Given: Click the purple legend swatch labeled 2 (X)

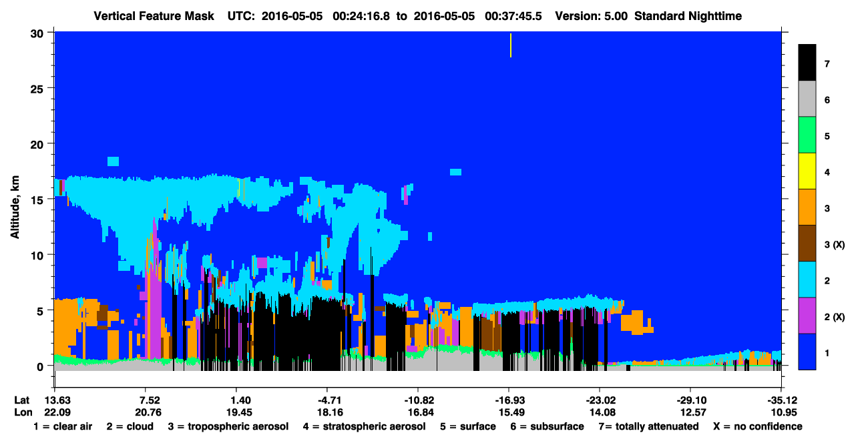Looking at the screenshot, I should click(807, 315).
